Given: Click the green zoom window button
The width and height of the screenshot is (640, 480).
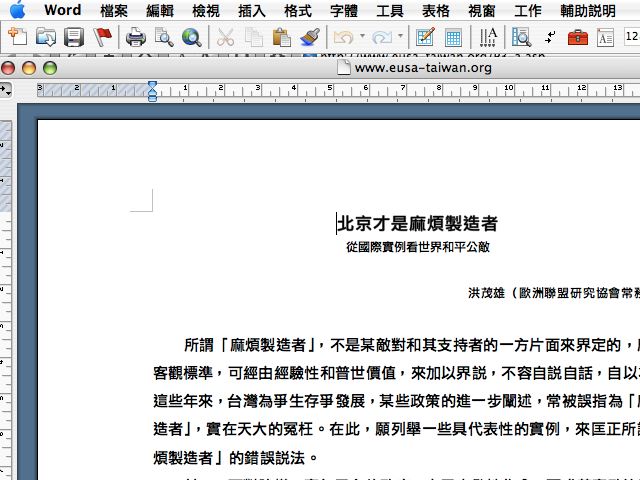Looking at the screenshot, I should click(x=50, y=68).
